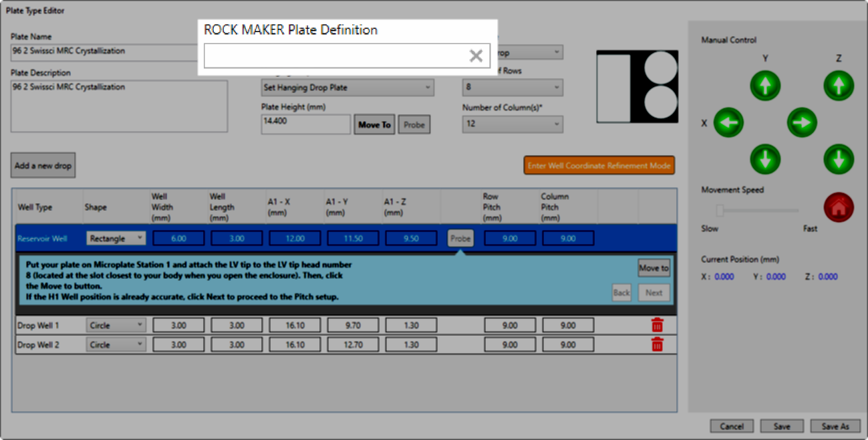868x440 pixels.
Task: Open the Set Hanging Drop Plate dropdown
Action: click(x=347, y=88)
